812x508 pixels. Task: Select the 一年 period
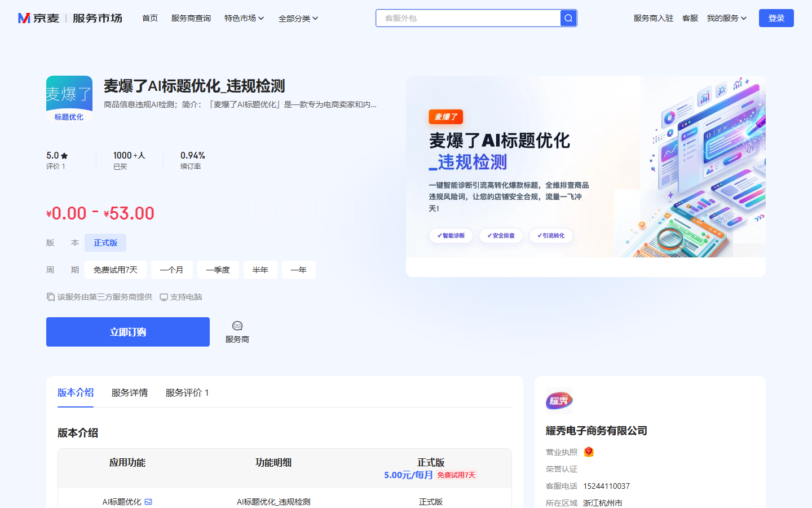pyautogui.click(x=298, y=270)
